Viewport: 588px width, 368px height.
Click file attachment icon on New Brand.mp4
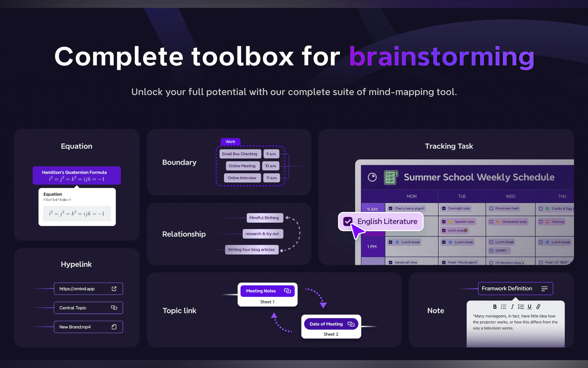coord(114,327)
